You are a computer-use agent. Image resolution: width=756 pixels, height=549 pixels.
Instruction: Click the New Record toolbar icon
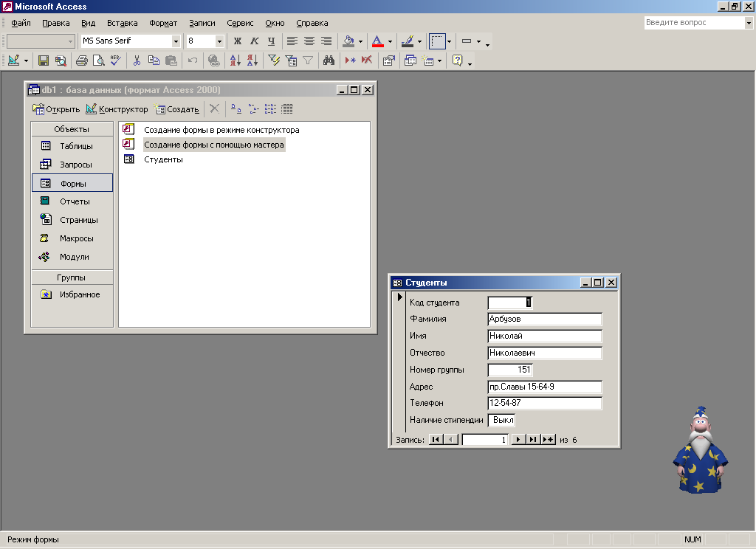(351, 61)
